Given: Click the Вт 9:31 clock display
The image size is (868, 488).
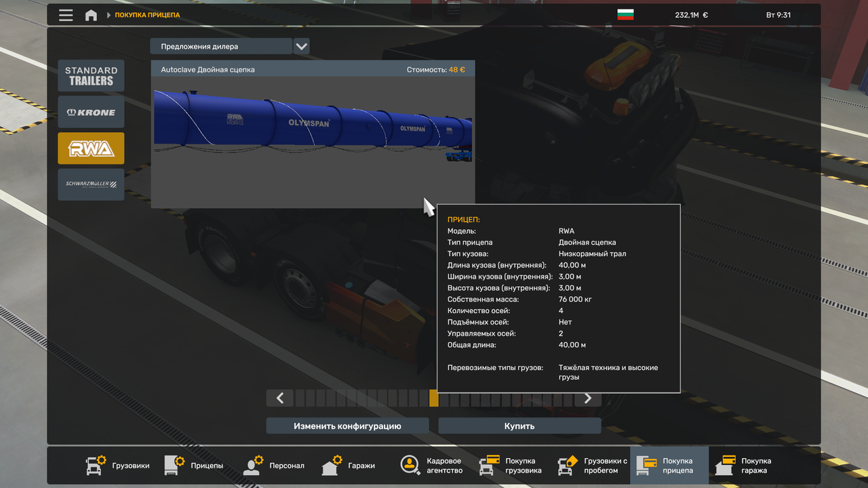Looking at the screenshot, I should click(x=778, y=15).
